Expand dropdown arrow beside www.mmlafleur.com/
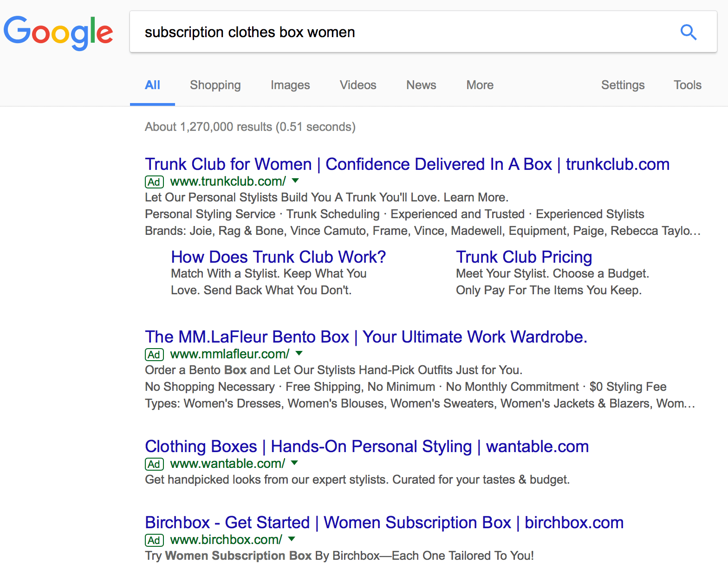This screenshot has width=728, height=570. pyautogui.click(x=299, y=353)
